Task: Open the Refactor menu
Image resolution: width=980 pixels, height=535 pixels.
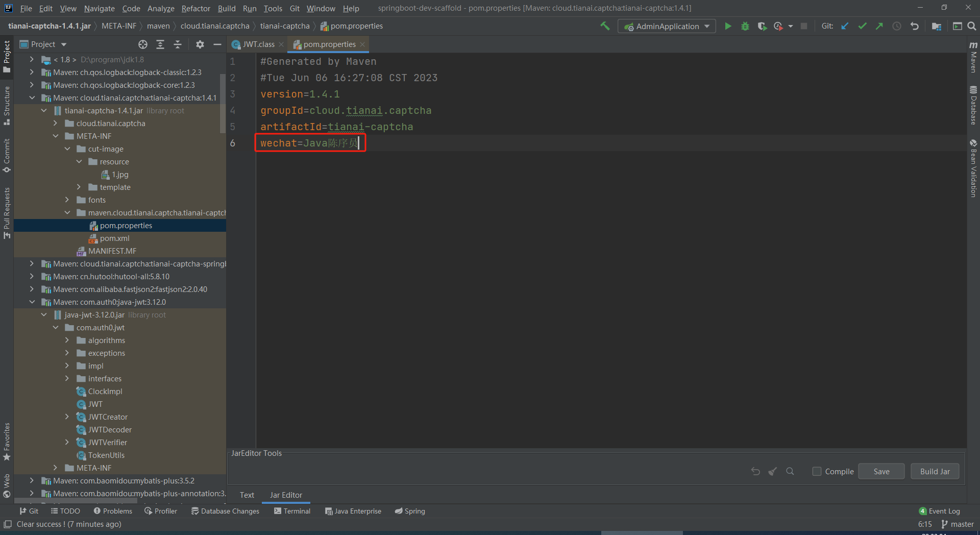Action: click(x=195, y=8)
